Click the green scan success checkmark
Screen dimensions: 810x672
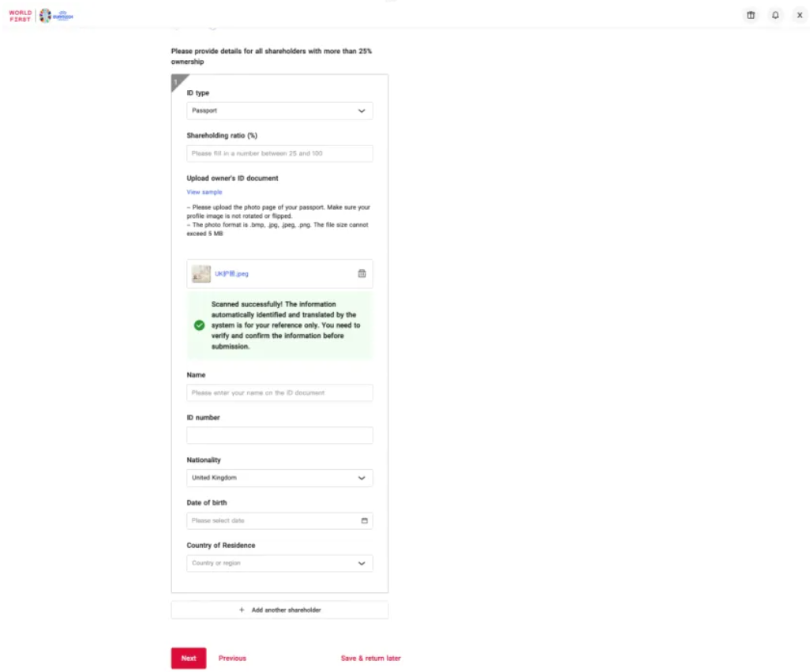pyautogui.click(x=199, y=325)
